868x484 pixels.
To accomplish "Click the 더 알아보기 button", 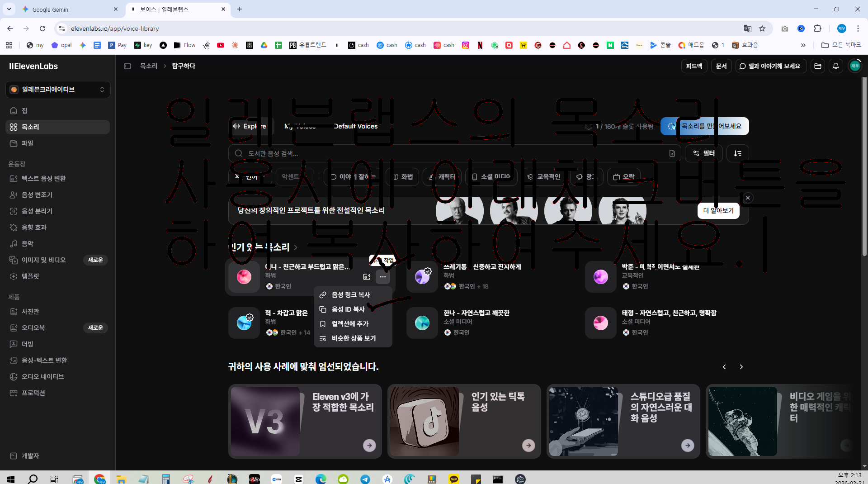I will click(x=718, y=211).
